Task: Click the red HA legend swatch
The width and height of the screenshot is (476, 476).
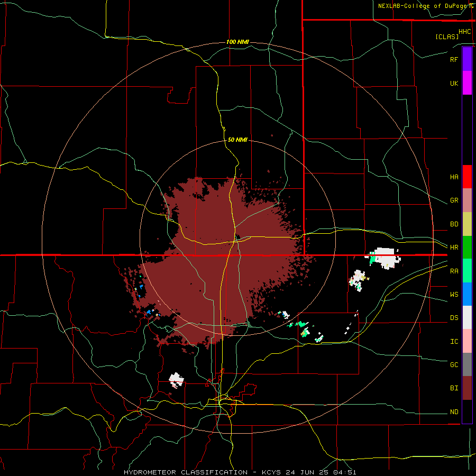Action: click(467, 177)
